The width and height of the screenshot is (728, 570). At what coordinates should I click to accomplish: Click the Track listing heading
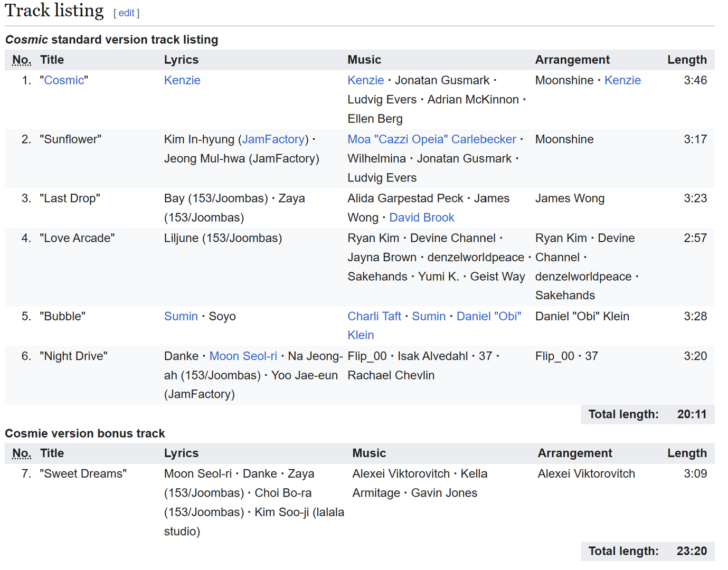(x=54, y=11)
